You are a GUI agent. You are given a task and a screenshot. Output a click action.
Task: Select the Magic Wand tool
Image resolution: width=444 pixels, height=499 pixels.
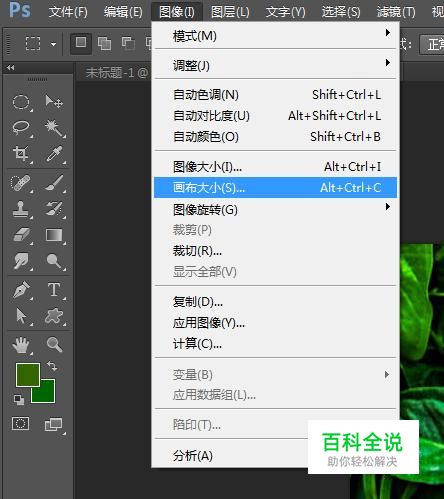click(54, 128)
